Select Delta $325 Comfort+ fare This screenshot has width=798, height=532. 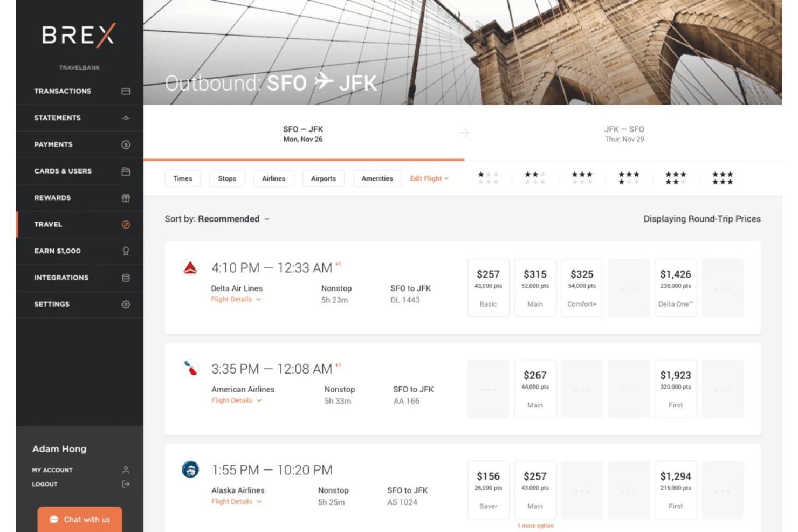(x=582, y=288)
